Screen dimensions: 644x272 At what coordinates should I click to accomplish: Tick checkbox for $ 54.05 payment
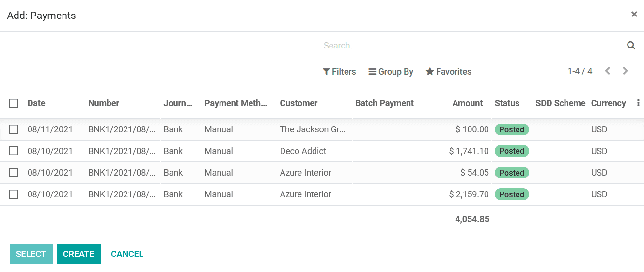point(14,173)
